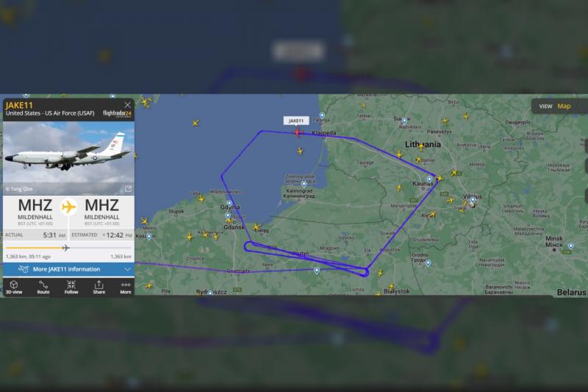Select the red JAKE11 aircraft on map
The width and height of the screenshot is (588, 392).
(298, 132)
